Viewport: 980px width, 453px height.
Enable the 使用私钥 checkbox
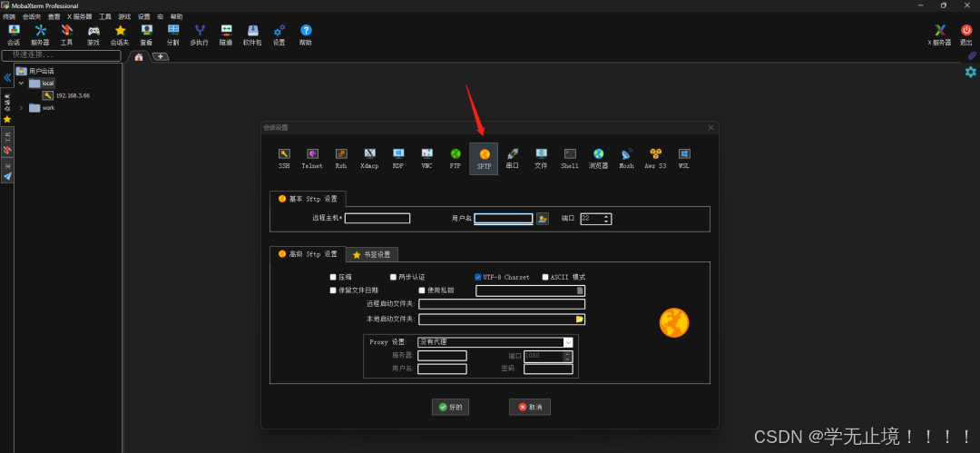coord(422,291)
